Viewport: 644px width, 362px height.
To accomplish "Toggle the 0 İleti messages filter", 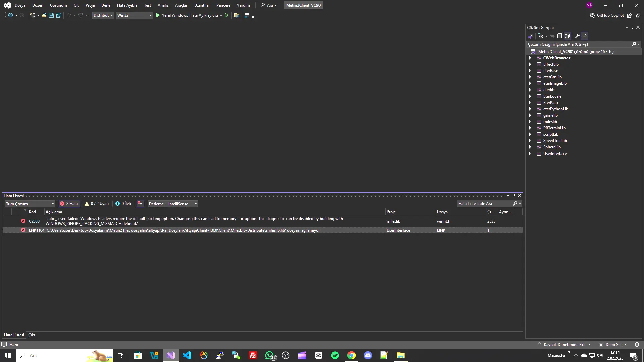I will tap(123, 203).
